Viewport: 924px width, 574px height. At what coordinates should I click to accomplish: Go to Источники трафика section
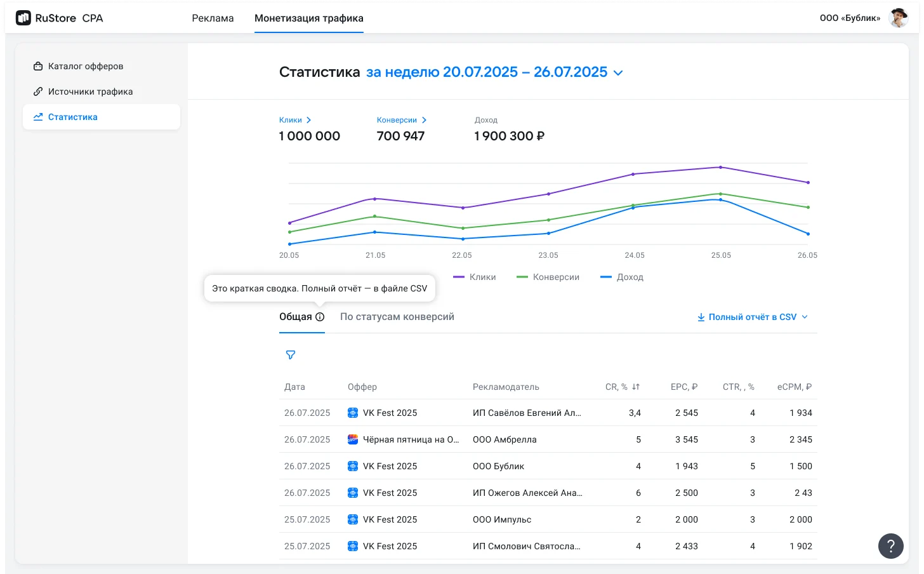tap(90, 91)
